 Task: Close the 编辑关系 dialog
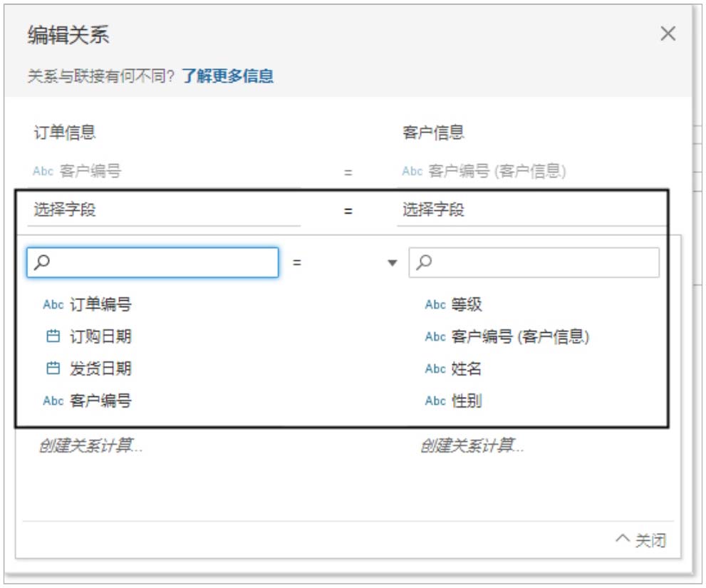(668, 33)
